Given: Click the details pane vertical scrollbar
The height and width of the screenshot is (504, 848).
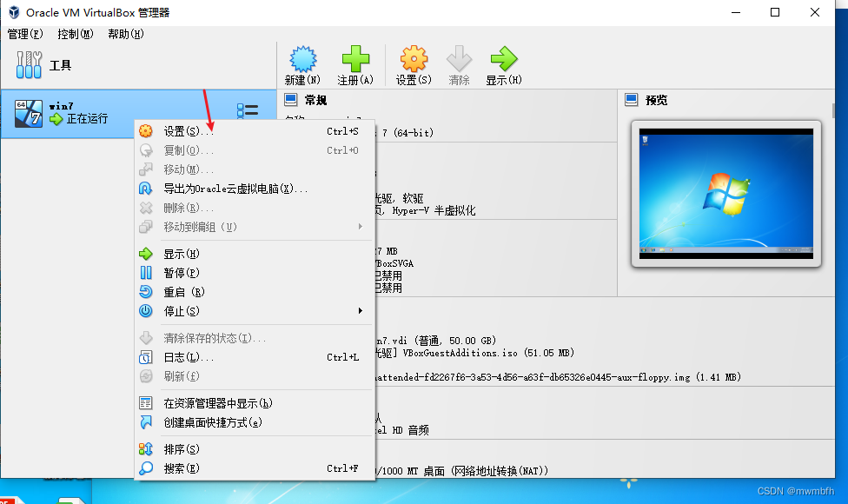Looking at the screenshot, I should pos(833,111).
